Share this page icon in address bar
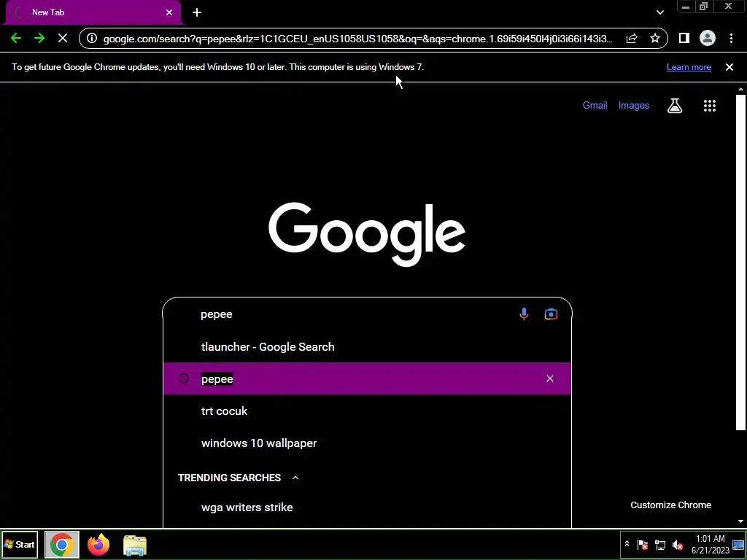 (x=632, y=39)
